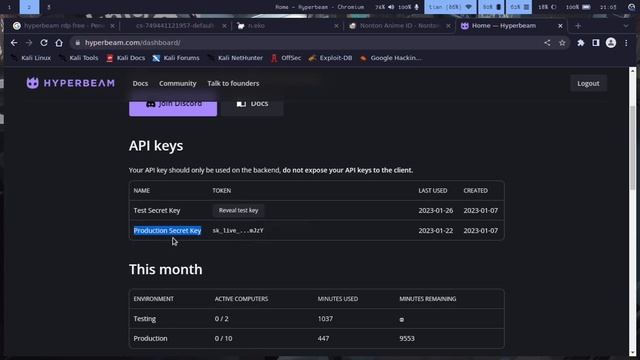640x360 pixels.
Task: Open the Kali Docs bookmark
Action: [126, 58]
